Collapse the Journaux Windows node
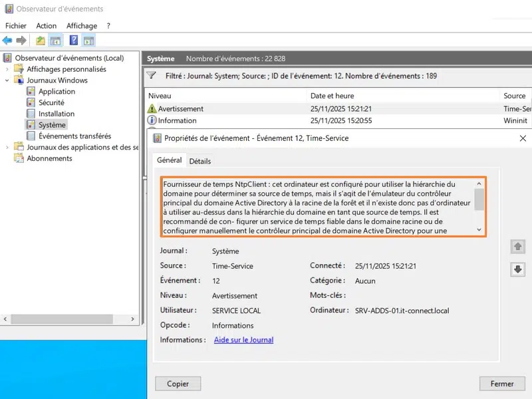 tap(7, 80)
